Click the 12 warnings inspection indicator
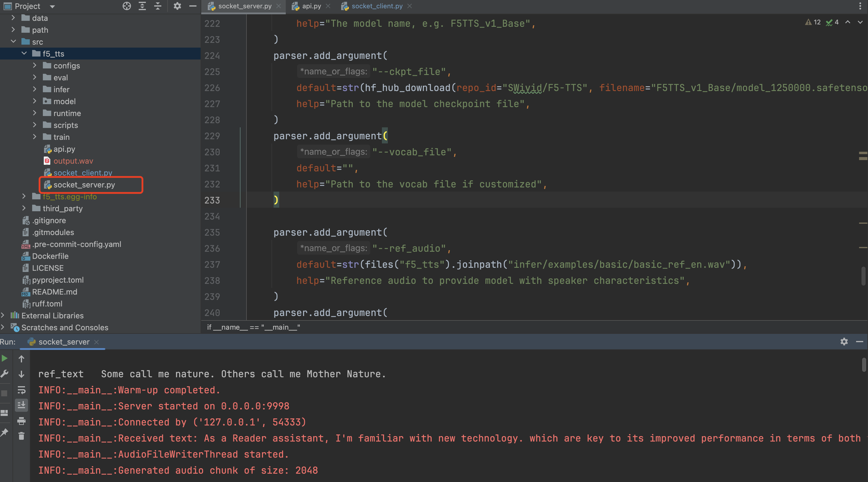Image resolution: width=868 pixels, height=482 pixels. click(813, 22)
